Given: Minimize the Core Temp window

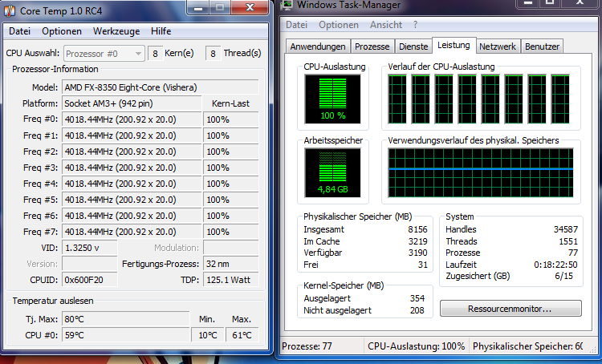Looking at the screenshot, I should pyautogui.click(x=198, y=7).
